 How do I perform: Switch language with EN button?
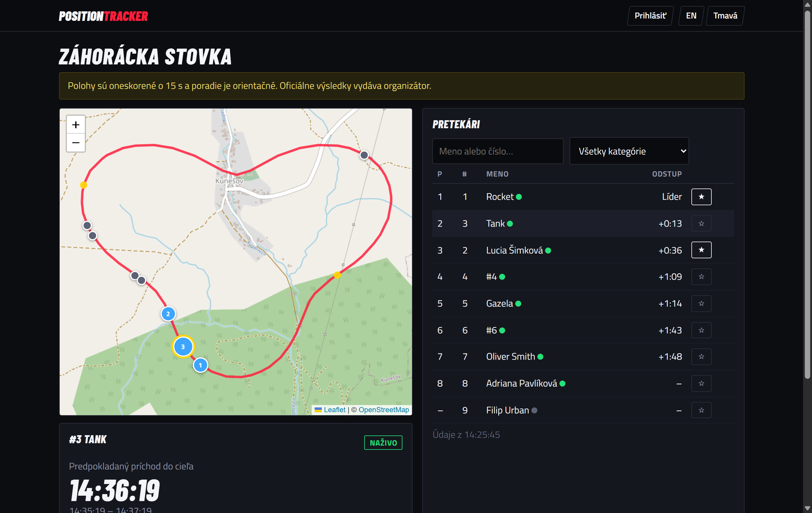tap(691, 16)
